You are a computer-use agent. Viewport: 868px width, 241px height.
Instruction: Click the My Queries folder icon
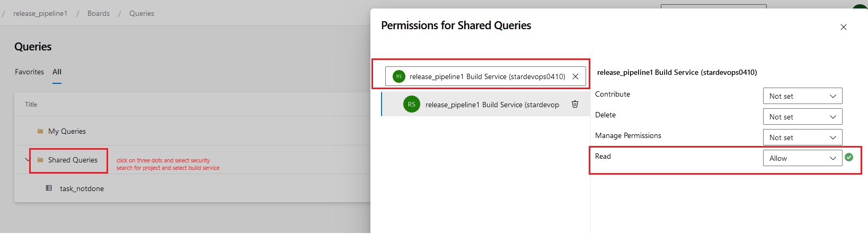click(40, 131)
